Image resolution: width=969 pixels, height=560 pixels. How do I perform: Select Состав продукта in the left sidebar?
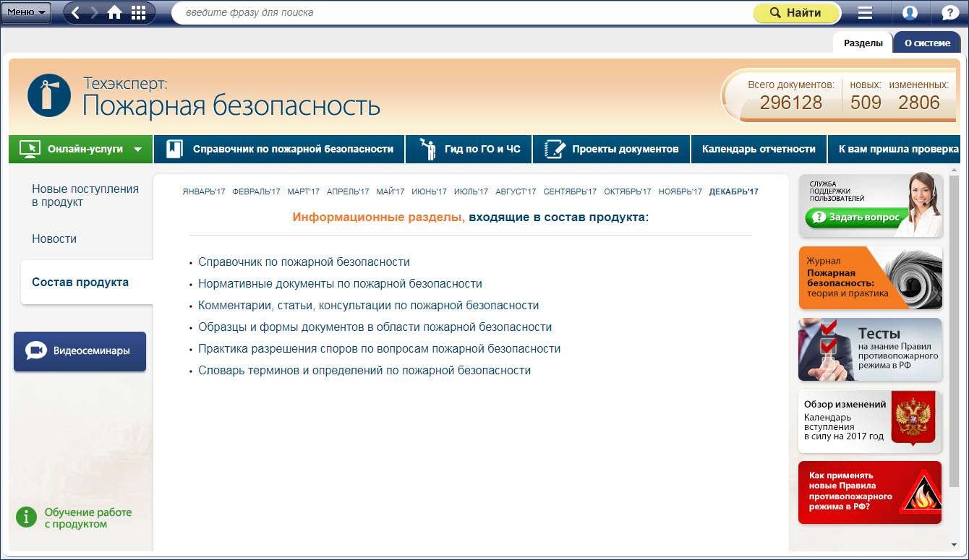(x=87, y=283)
